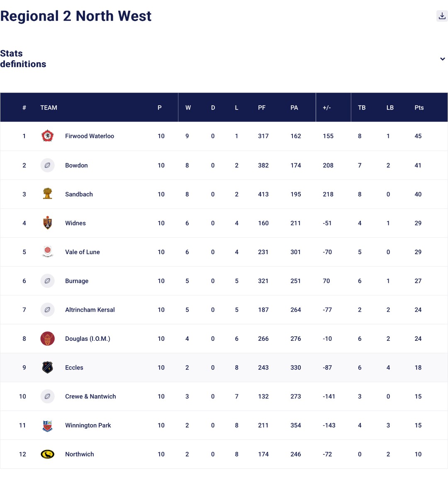Open the Crewe & Nantwich team link
This screenshot has width=448, height=483.
tap(90, 396)
